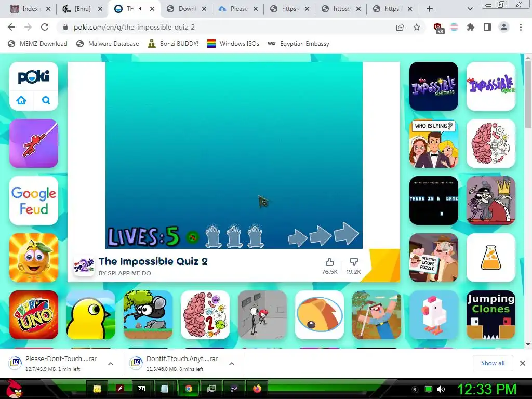The image size is (532, 399).
Task: Open the tab search chevron
Action: click(x=470, y=9)
